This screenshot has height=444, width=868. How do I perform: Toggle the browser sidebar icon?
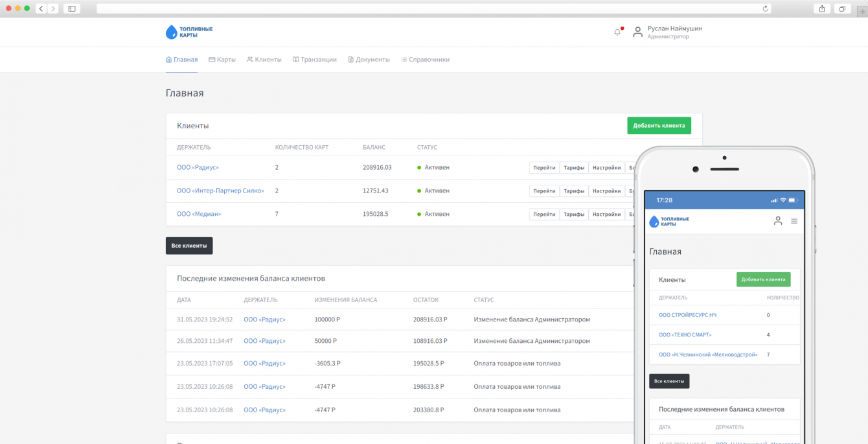[71, 8]
